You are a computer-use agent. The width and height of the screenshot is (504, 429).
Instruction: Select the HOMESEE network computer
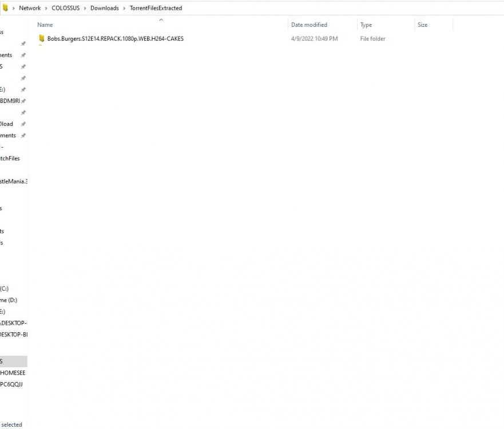(13, 373)
